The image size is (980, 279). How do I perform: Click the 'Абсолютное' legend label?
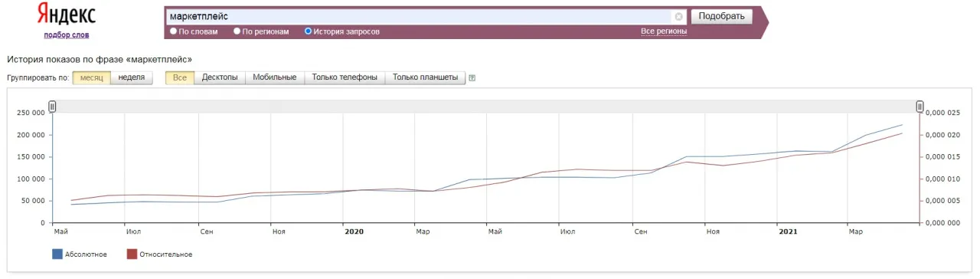point(86,254)
